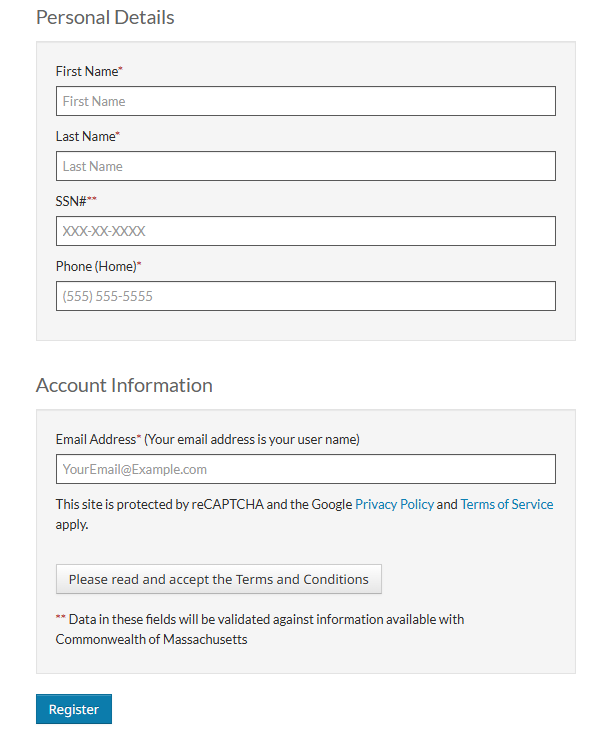Focus the Email Address text box
This screenshot has height=729, width=602.
tap(305, 469)
